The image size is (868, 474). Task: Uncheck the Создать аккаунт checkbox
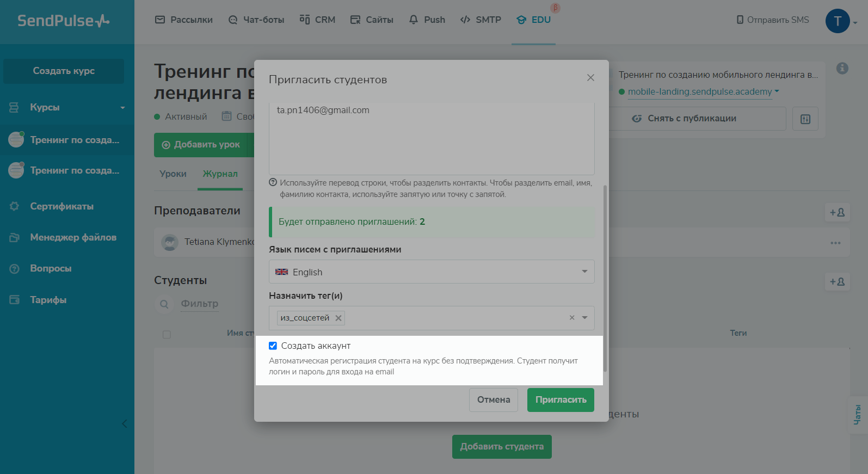273,346
